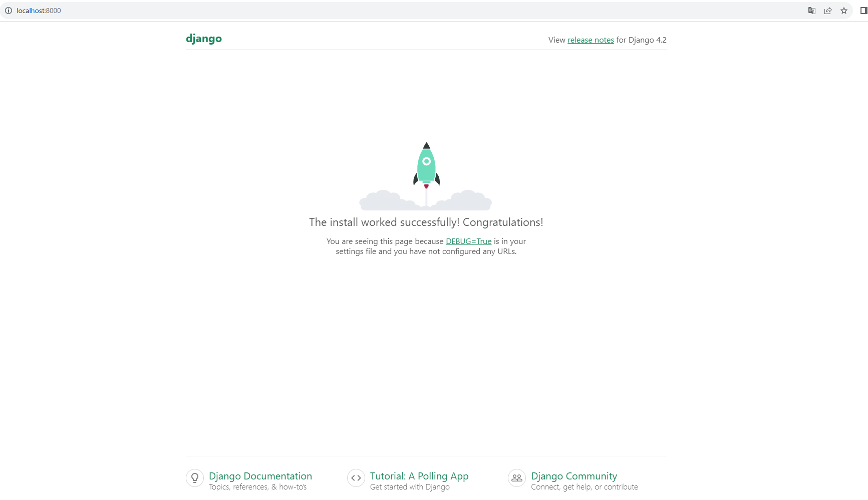The image size is (868, 500).
Task: Click the share icon in the browser toolbar
Action: click(828, 11)
